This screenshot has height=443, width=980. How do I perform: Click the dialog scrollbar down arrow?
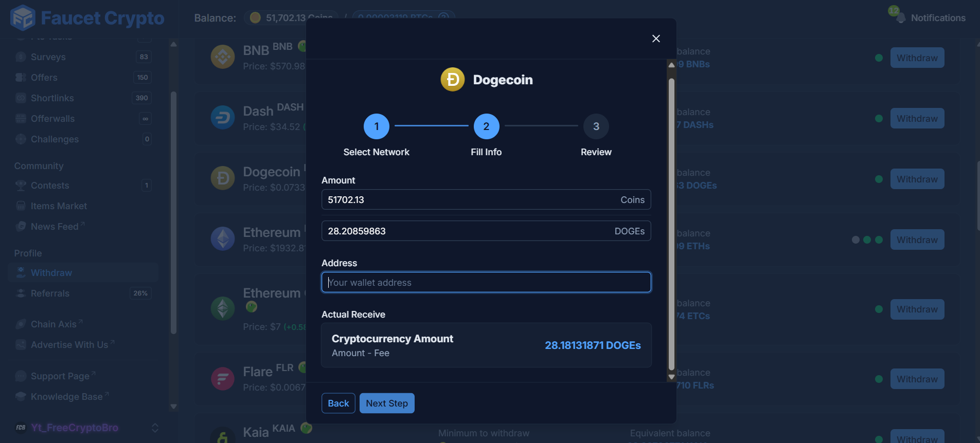point(671,377)
